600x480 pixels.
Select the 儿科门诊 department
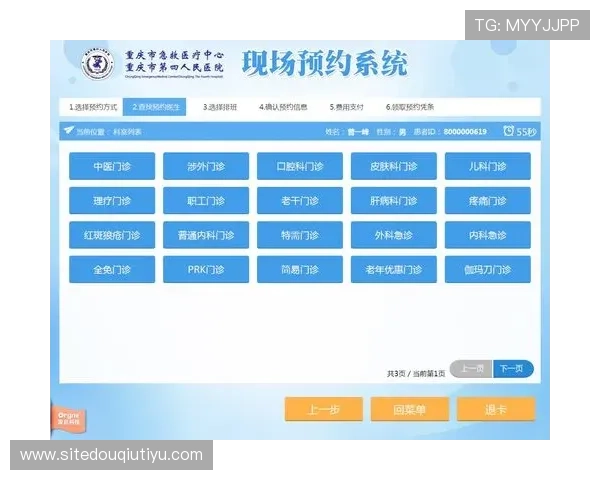click(x=488, y=166)
